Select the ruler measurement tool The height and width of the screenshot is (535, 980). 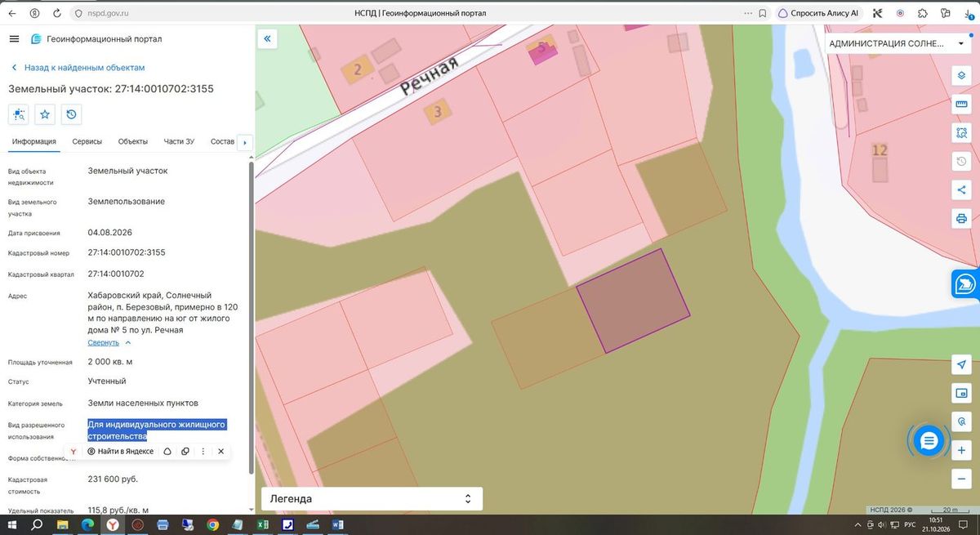click(961, 104)
